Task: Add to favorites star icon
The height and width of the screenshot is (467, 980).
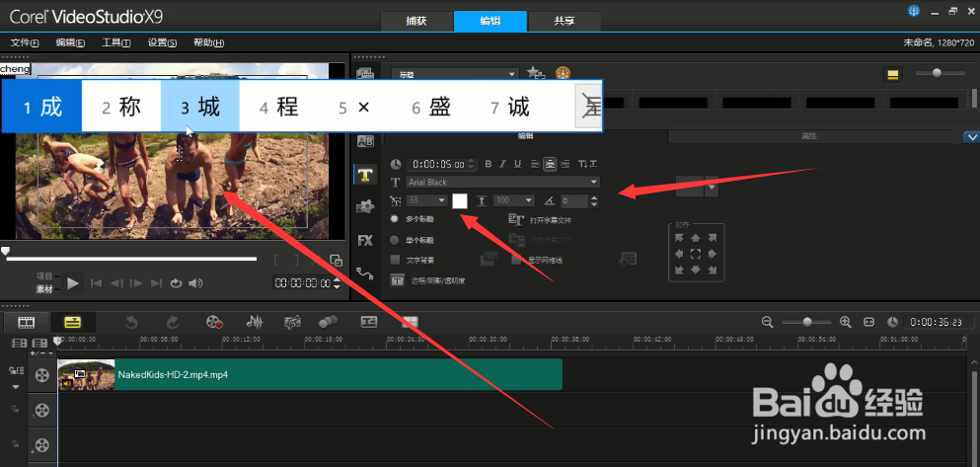Action: (x=535, y=73)
